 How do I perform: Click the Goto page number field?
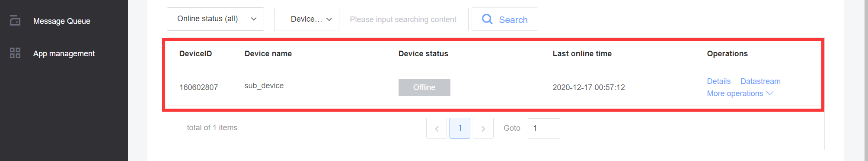click(x=544, y=129)
